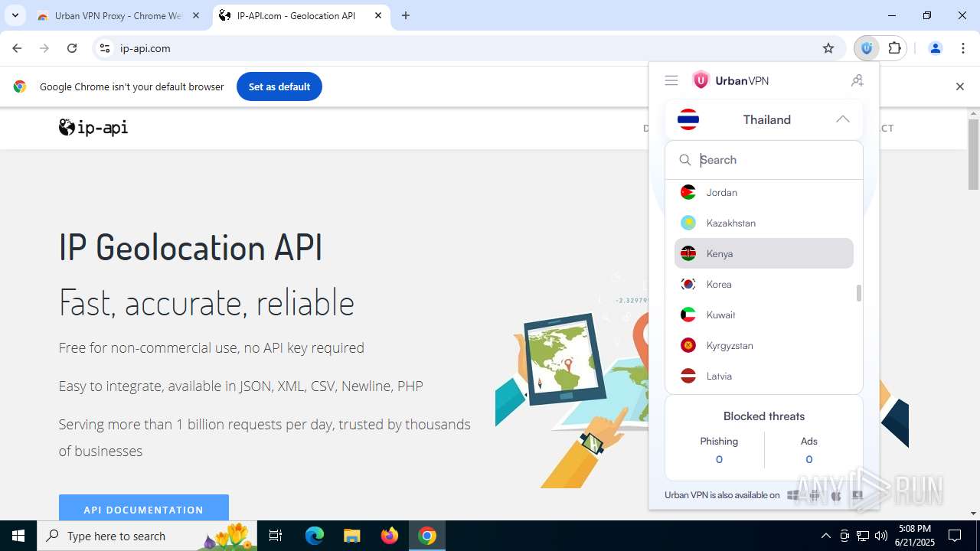Click the Chrome taskbar icon
Viewport: 980px width, 551px height.
427,536
